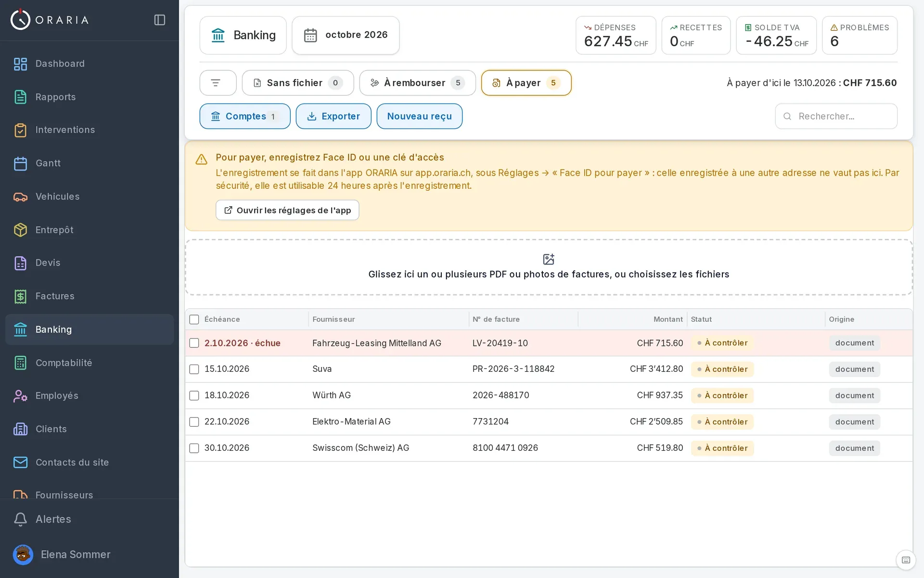
Task: Click the Clients building icon
Action: click(20, 429)
